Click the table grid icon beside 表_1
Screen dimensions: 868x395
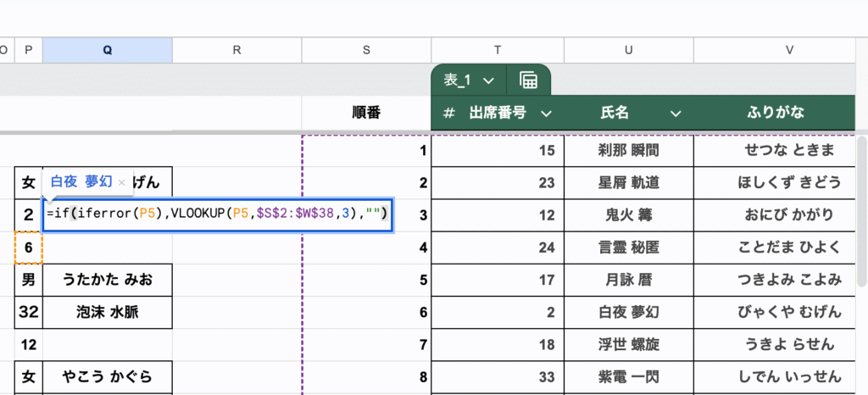529,81
